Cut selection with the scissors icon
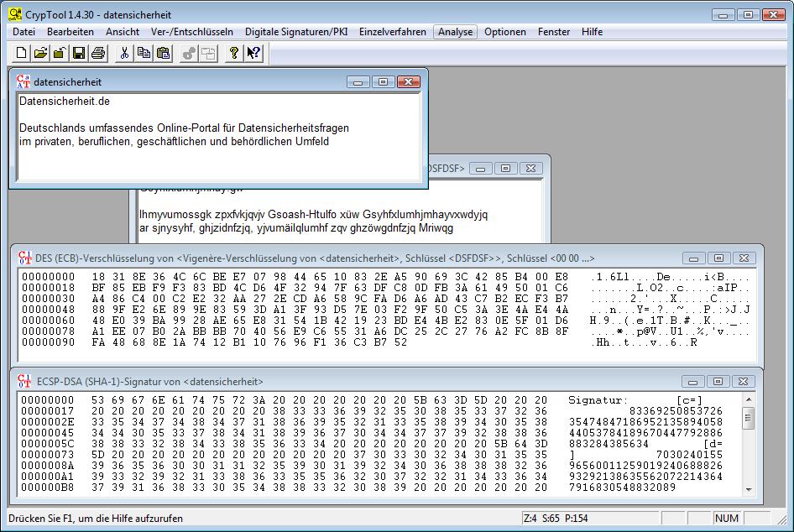The image size is (794, 532). click(124, 53)
